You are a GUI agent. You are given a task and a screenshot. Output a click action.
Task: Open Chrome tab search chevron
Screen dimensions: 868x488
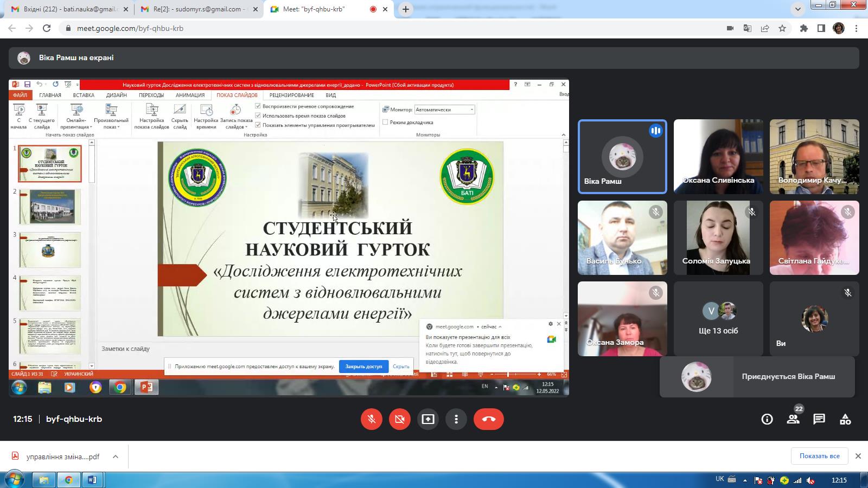pos(797,9)
